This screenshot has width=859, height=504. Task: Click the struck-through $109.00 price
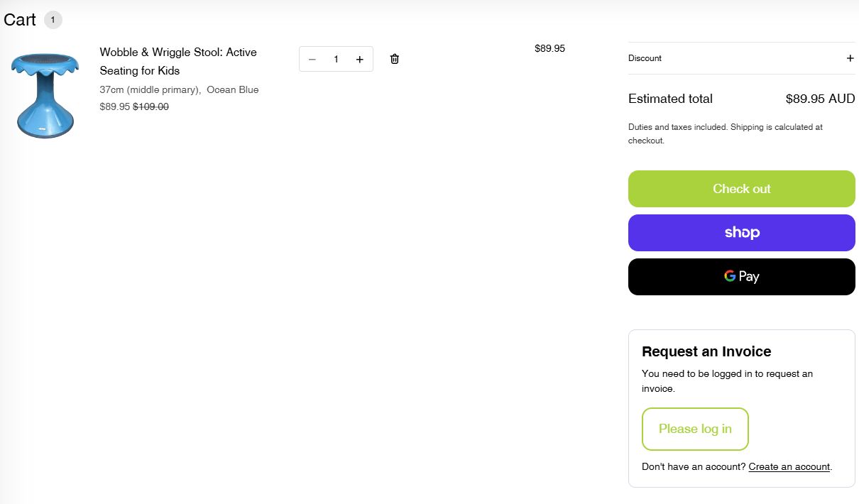coord(151,107)
